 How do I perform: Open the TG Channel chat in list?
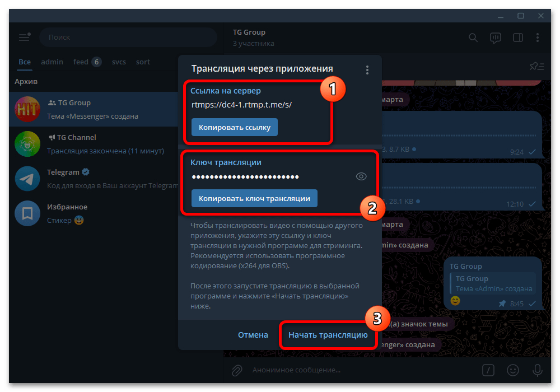(x=94, y=144)
